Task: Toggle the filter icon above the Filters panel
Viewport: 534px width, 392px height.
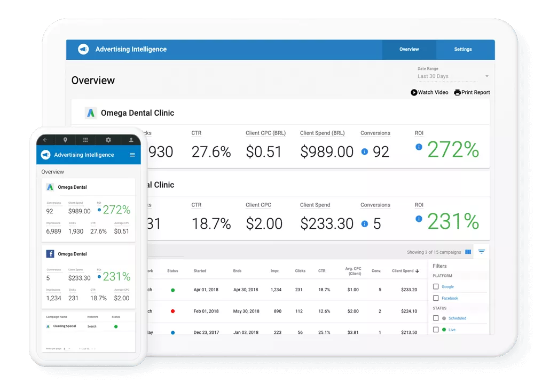Action: [482, 252]
